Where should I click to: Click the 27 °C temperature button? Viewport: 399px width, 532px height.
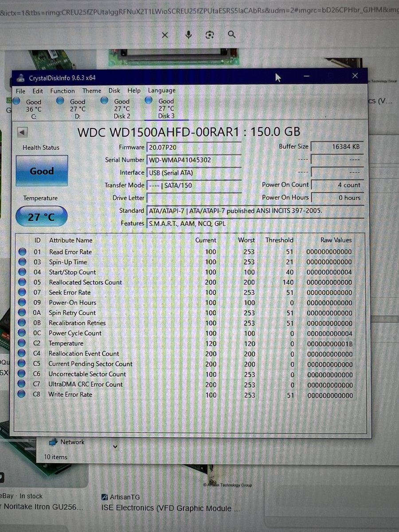click(42, 217)
